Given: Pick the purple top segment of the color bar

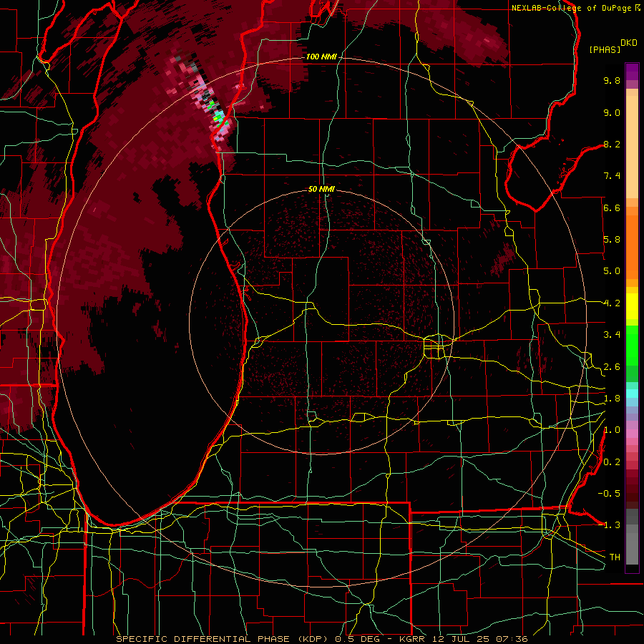Looking at the screenshot, I should click(632, 72).
